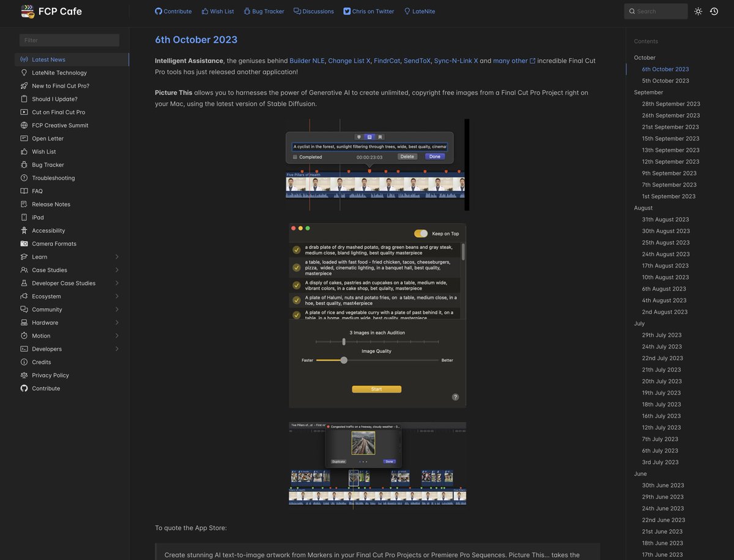
Task: Click the Twitter icon beside Chris on Twitter
Action: click(347, 11)
